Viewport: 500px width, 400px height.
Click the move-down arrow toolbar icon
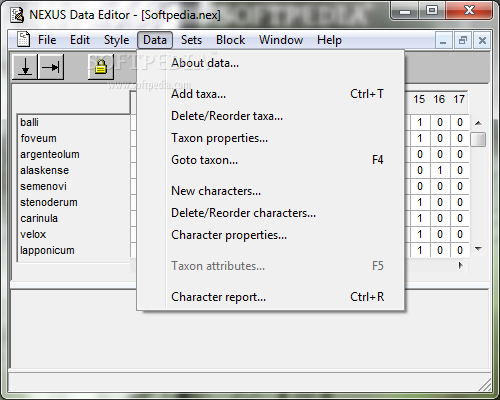25,67
